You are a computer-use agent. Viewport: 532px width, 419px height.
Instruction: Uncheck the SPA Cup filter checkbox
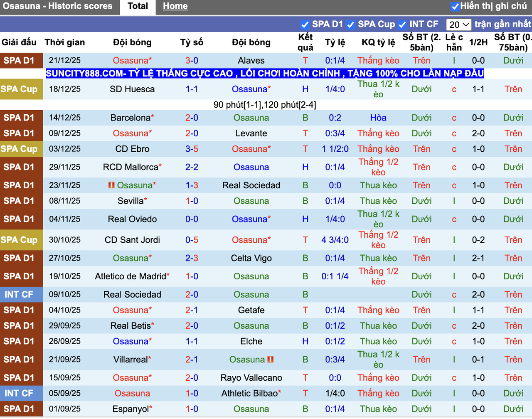[350, 25]
